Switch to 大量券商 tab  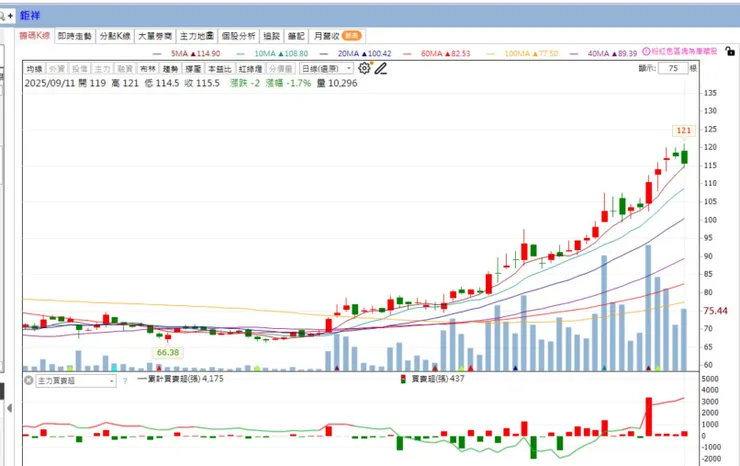[155, 36]
